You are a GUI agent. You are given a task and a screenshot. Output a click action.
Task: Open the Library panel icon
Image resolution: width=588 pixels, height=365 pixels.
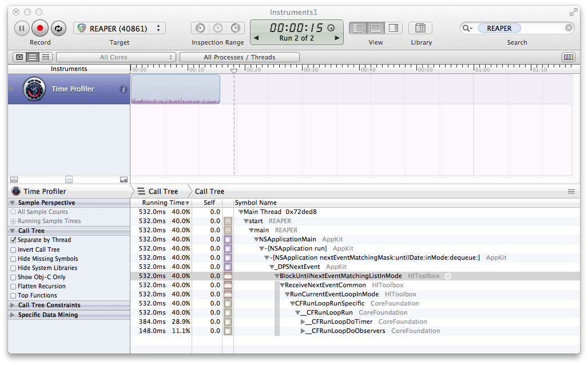(x=420, y=28)
